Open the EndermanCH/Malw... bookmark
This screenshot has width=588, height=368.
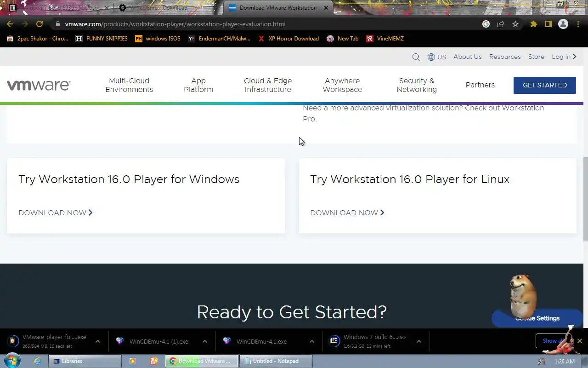(219, 39)
